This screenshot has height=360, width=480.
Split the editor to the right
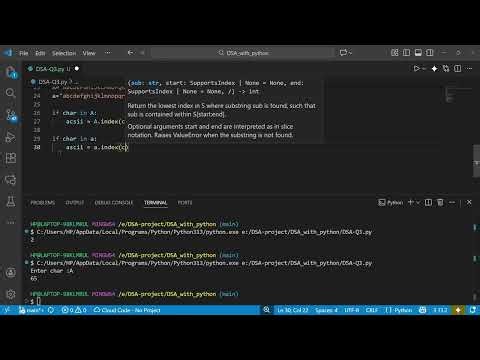point(458,69)
